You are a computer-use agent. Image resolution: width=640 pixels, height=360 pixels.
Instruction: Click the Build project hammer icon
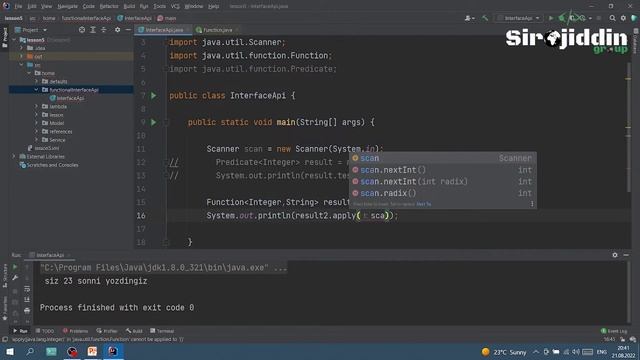485,18
